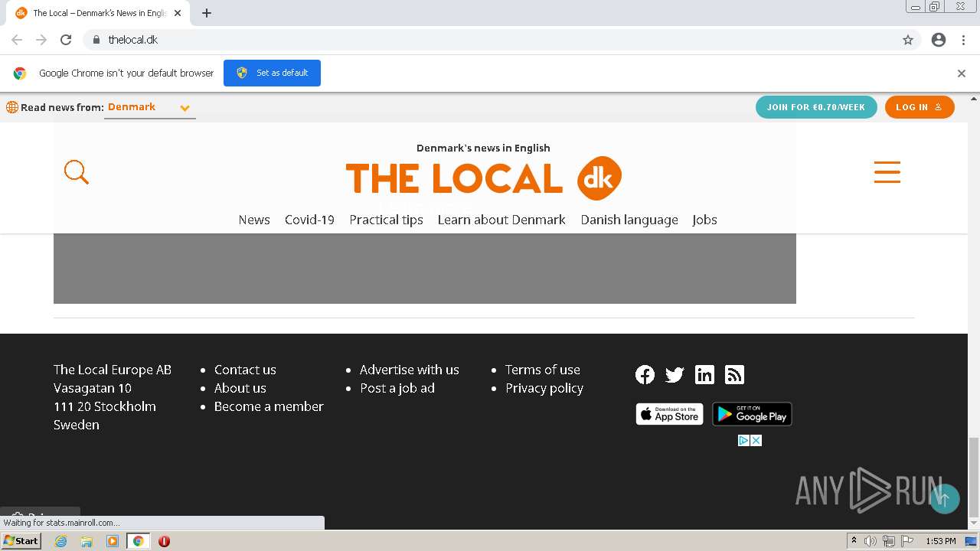The height and width of the screenshot is (551, 980).
Task: Close The Local browser tab
Action: (x=178, y=13)
